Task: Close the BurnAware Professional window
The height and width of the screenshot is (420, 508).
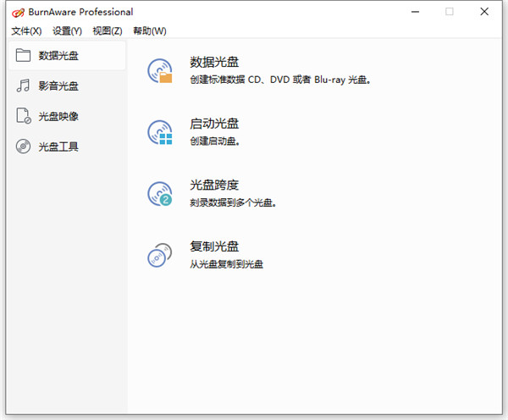Action: point(484,12)
